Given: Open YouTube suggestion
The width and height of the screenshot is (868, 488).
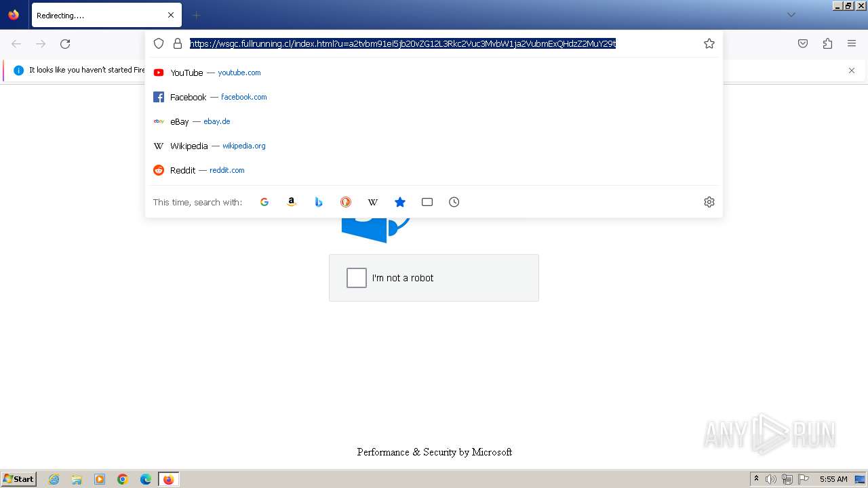Looking at the screenshot, I should 434,73.
